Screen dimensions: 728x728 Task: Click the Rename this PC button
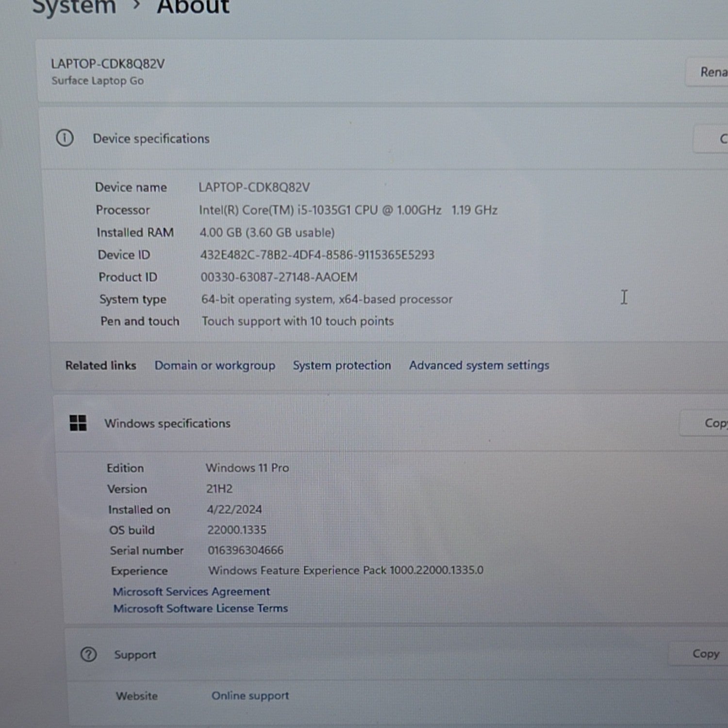(x=708, y=72)
